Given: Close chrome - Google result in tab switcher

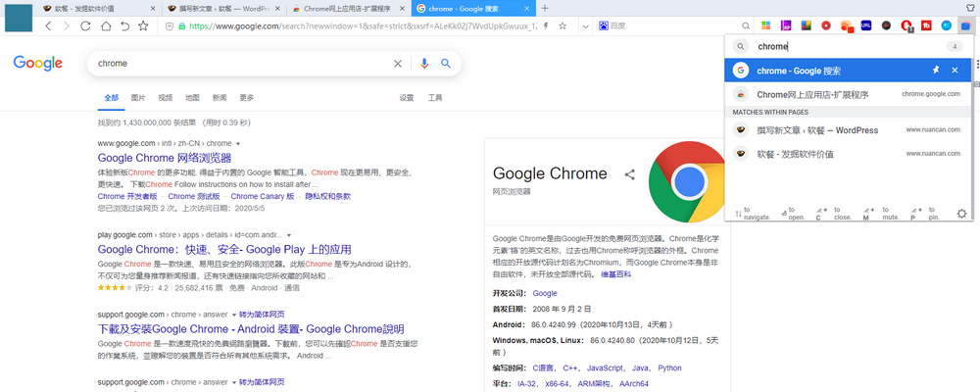Looking at the screenshot, I should (x=955, y=71).
